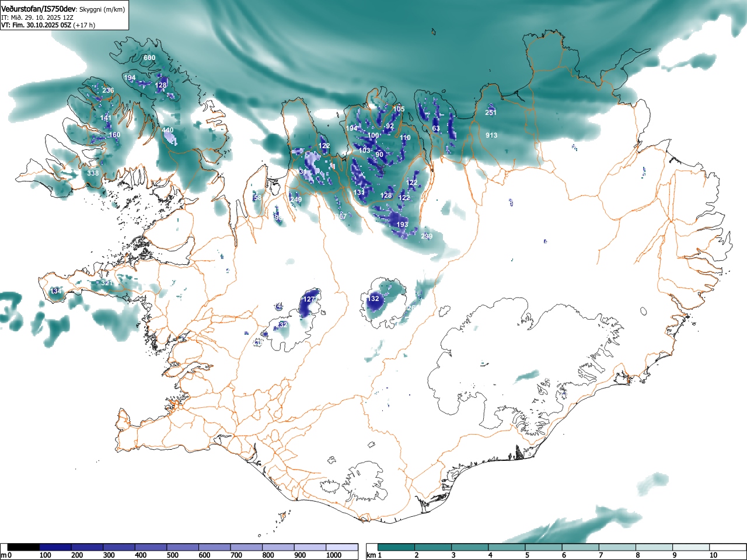Image resolution: width=747 pixels, height=560 pixels.
Task: Click the (+17 h) forecast offset text
Action: point(84,25)
